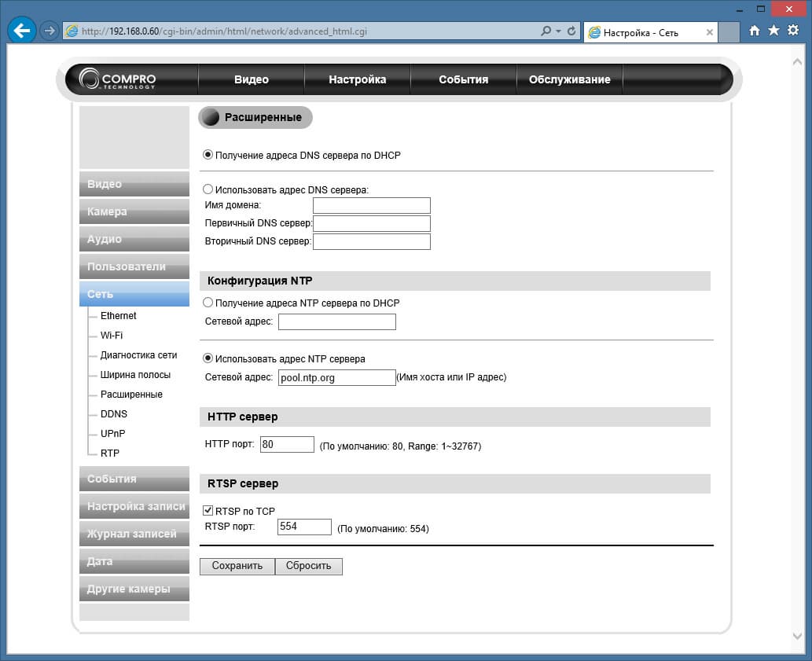Screen dimensions: 812x661
Task: Open sidebar 'Настройка записи' section
Action: [134, 506]
